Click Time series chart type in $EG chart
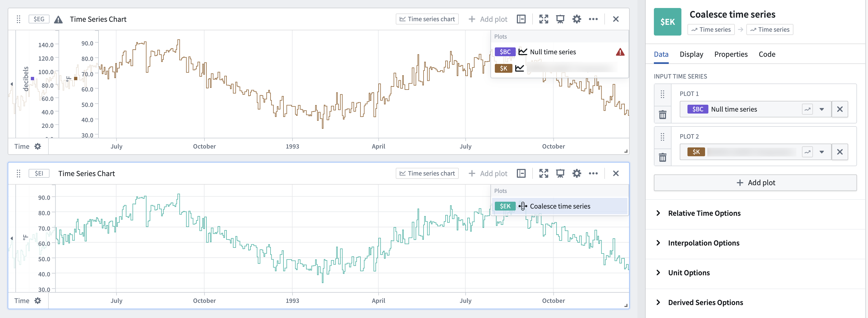This screenshot has width=868, height=318. 427,19
